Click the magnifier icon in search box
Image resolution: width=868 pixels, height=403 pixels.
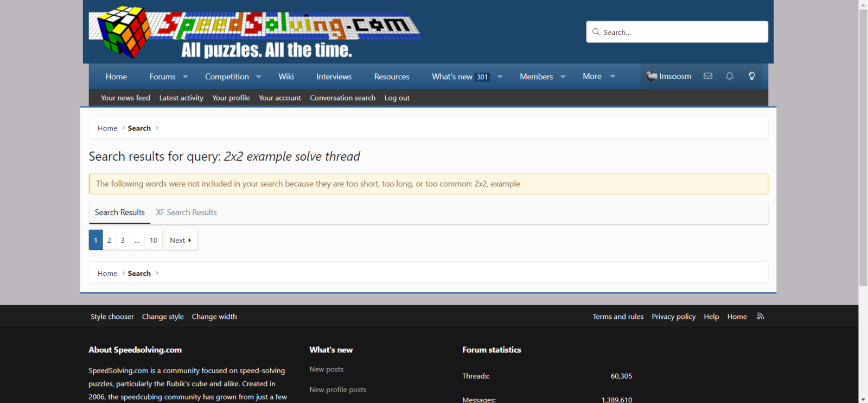pyautogui.click(x=596, y=32)
